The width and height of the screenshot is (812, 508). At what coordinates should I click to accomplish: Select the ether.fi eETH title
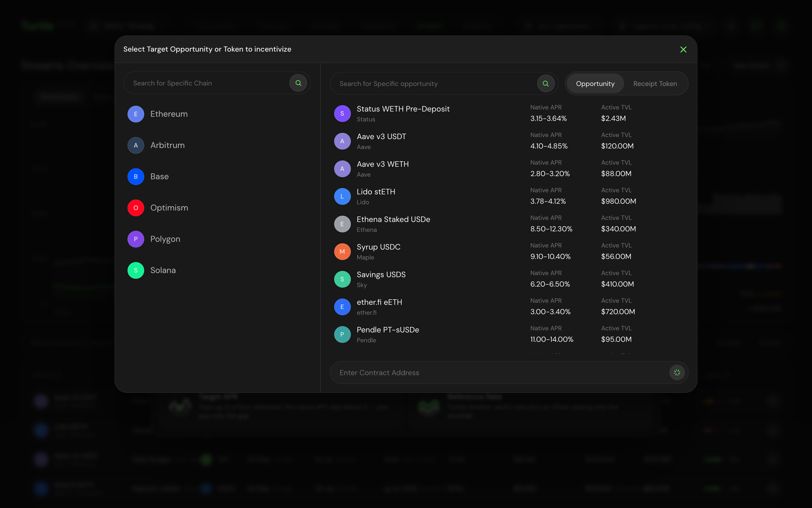379,302
